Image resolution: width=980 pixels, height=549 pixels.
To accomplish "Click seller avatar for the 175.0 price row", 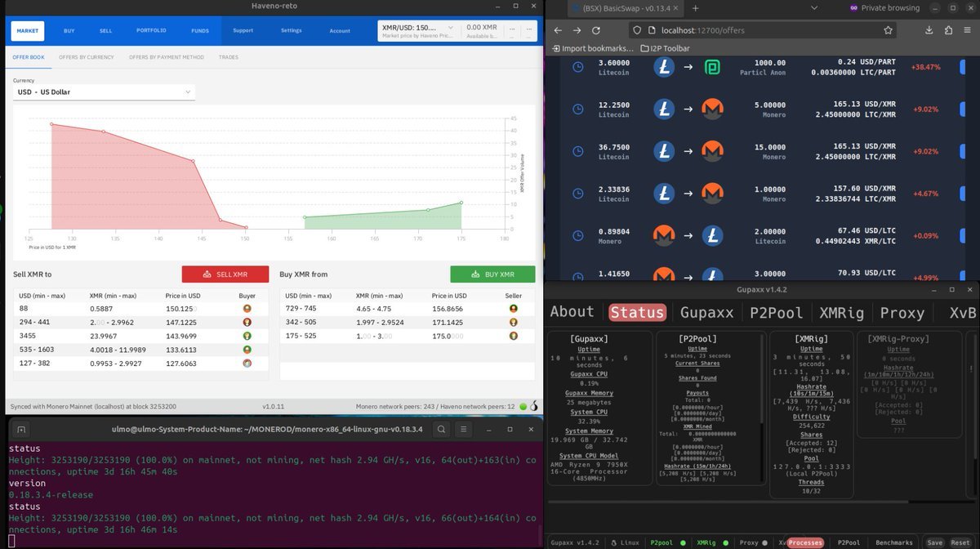I will (x=513, y=336).
